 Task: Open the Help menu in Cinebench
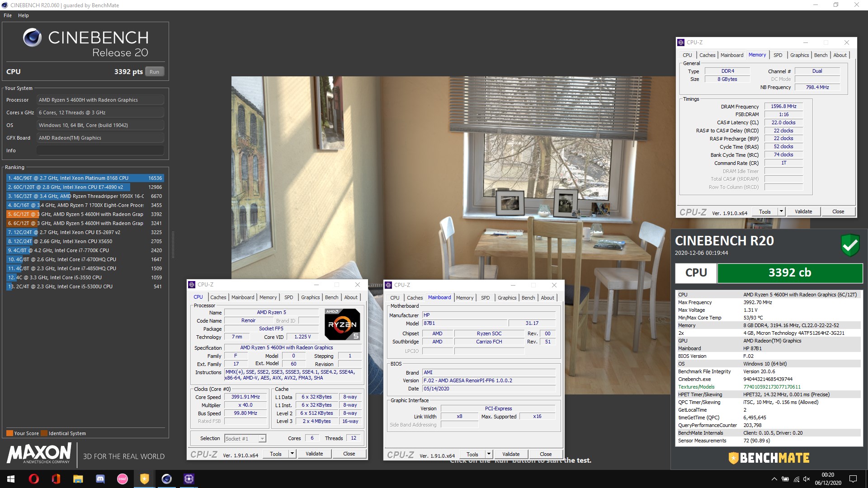tap(24, 15)
